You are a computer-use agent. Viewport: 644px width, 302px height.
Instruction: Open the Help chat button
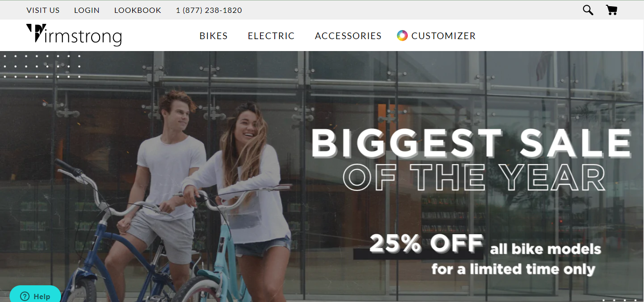(35, 295)
